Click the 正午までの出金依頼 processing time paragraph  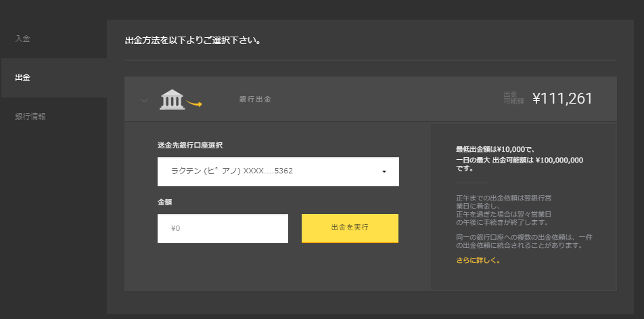point(504,210)
